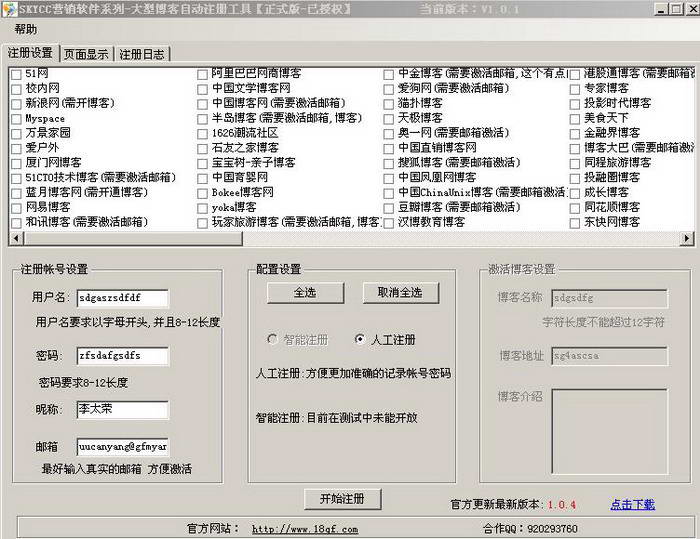
Task: Enable 博客大巴 checkbox
Action: click(575, 148)
